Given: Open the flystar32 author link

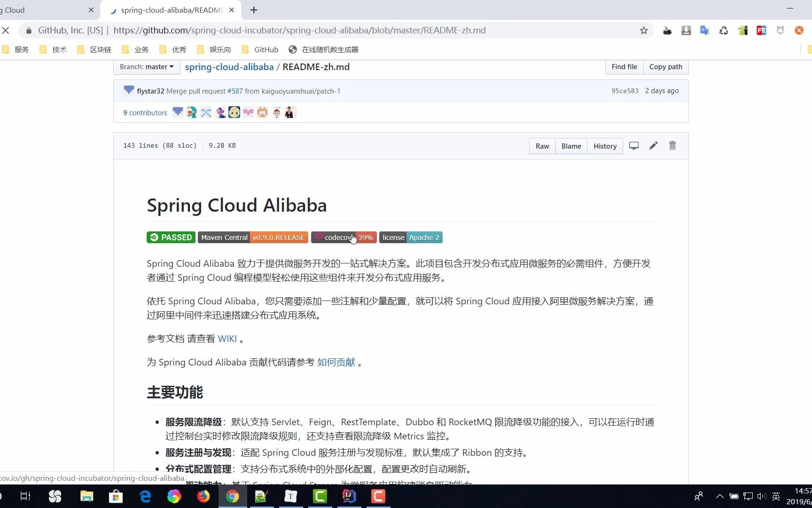Looking at the screenshot, I should pos(150,91).
